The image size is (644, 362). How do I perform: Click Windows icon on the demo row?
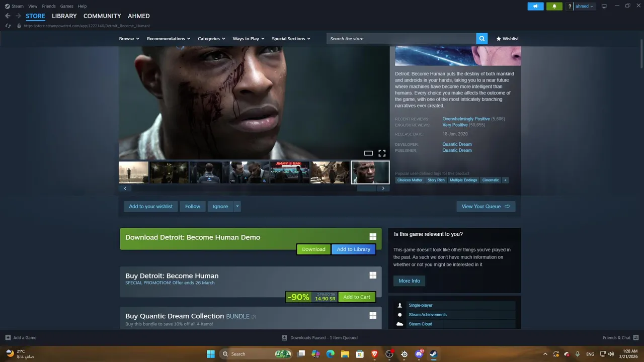point(373,237)
